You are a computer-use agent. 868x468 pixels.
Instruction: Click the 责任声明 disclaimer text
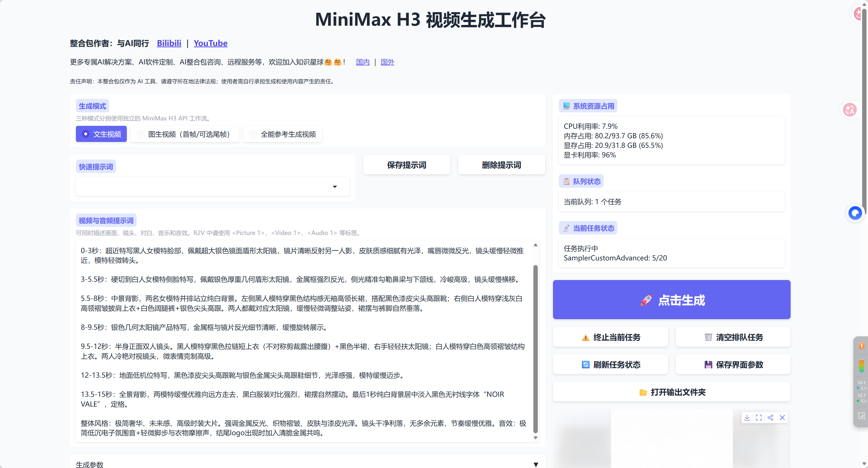pos(202,81)
